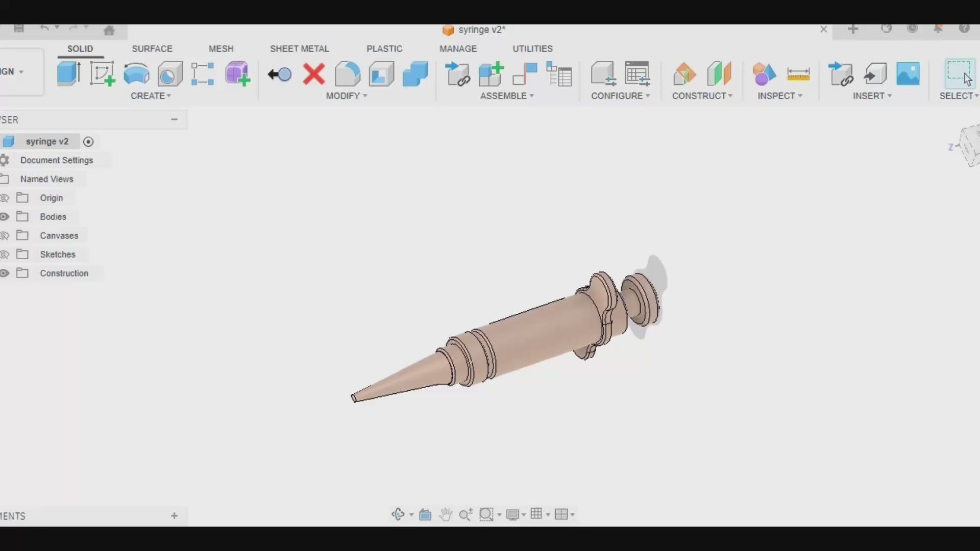Screen dimensions: 980x551
Task: Open the SHEET METAL tab
Action: pyautogui.click(x=299, y=48)
